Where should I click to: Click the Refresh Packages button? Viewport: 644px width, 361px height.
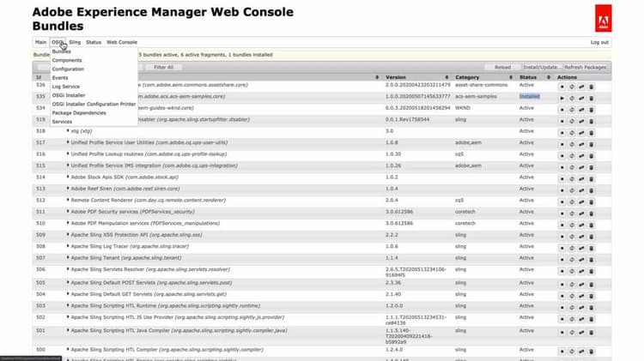(x=586, y=67)
